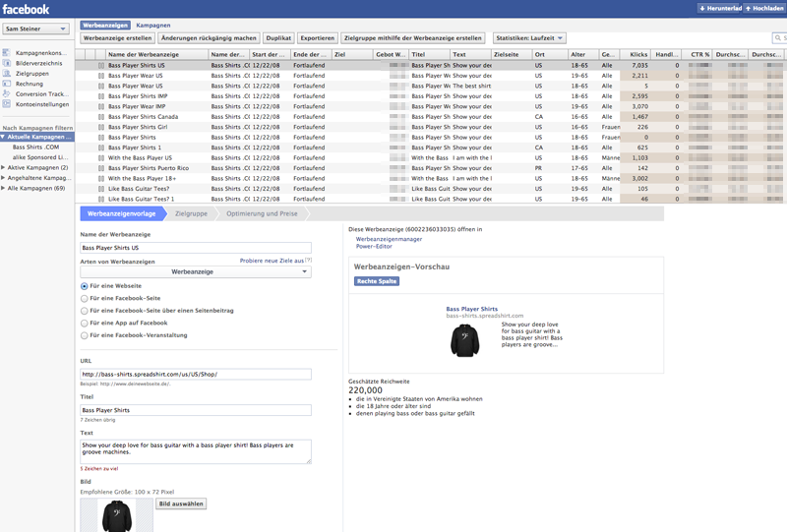Click the pause status icon of Bass Player Wear IMP
Screen dimensions: 787x532
pos(101,106)
